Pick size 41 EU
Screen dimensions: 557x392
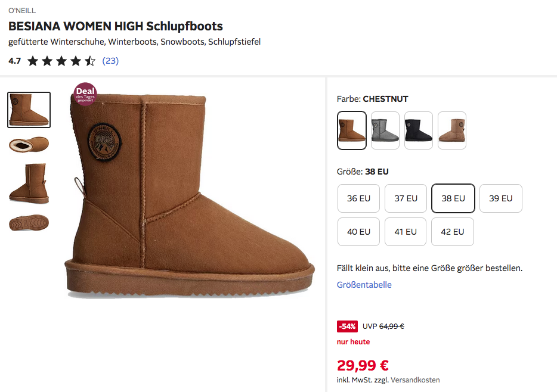pos(406,232)
